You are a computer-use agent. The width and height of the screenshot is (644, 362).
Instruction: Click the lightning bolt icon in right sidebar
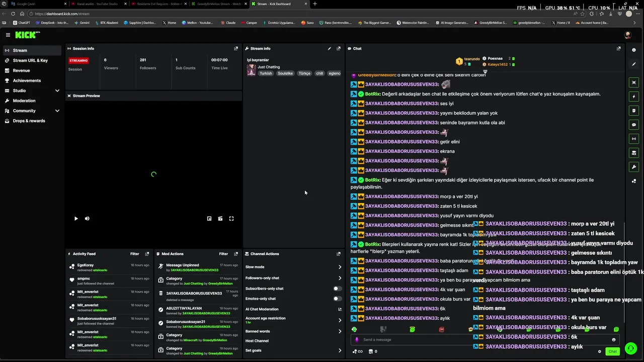click(x=634, y=97)
